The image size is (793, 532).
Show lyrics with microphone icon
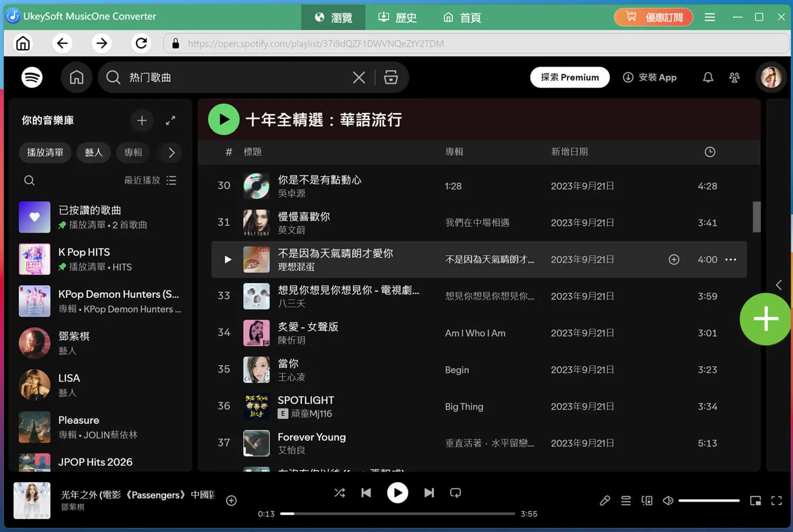(605, 500)
